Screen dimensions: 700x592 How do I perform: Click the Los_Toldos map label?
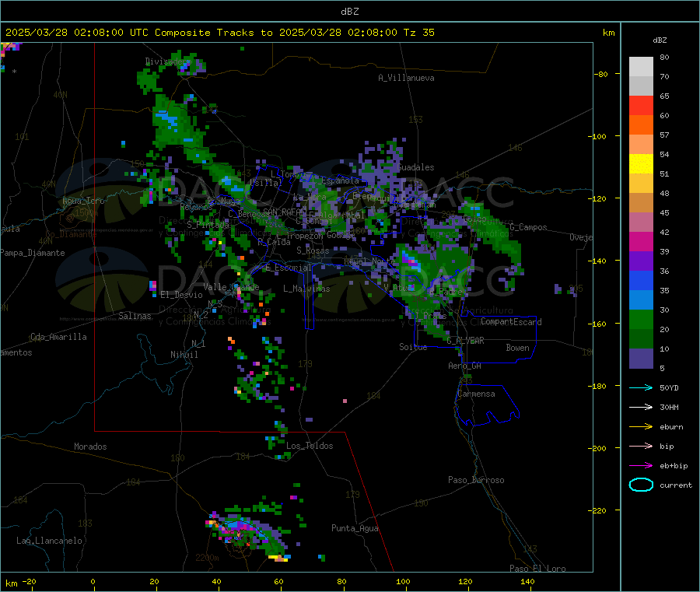(x=310, y=446)
